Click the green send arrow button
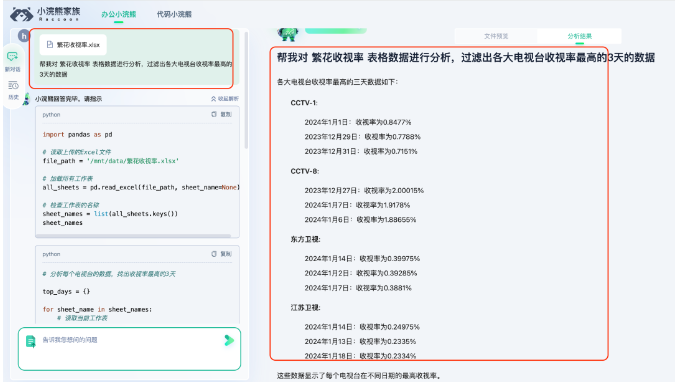 click(229, 340)
